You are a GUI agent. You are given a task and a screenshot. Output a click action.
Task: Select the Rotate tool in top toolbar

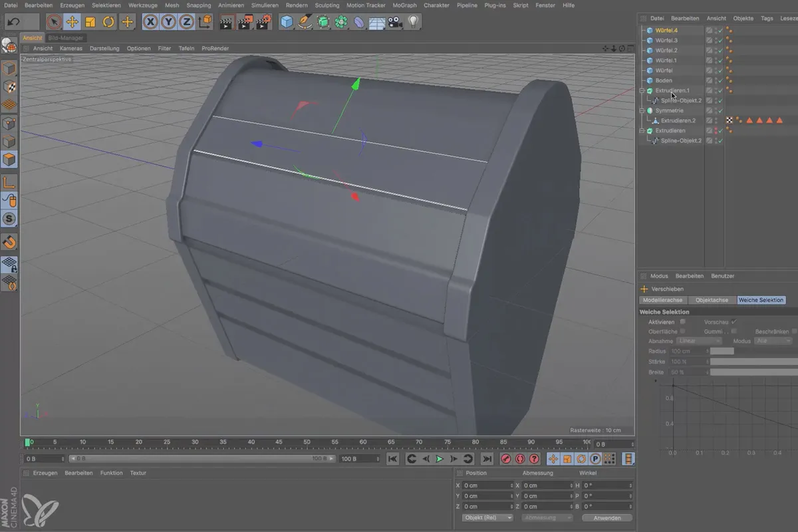click(108, 22)
